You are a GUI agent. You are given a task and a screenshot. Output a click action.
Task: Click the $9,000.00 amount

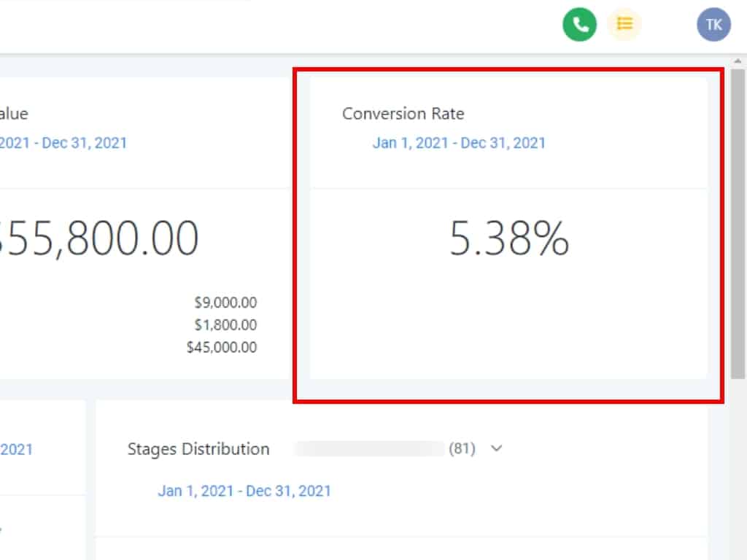(x=225, y=303)
